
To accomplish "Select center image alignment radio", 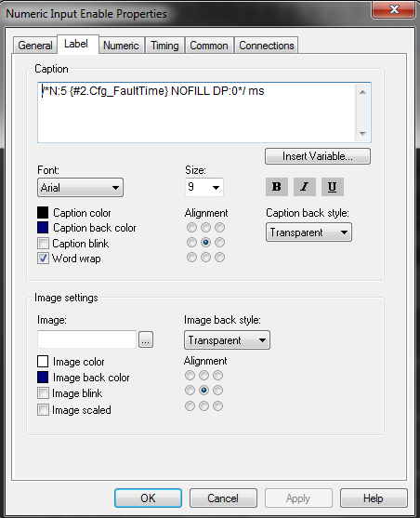I will click(203, 391).
